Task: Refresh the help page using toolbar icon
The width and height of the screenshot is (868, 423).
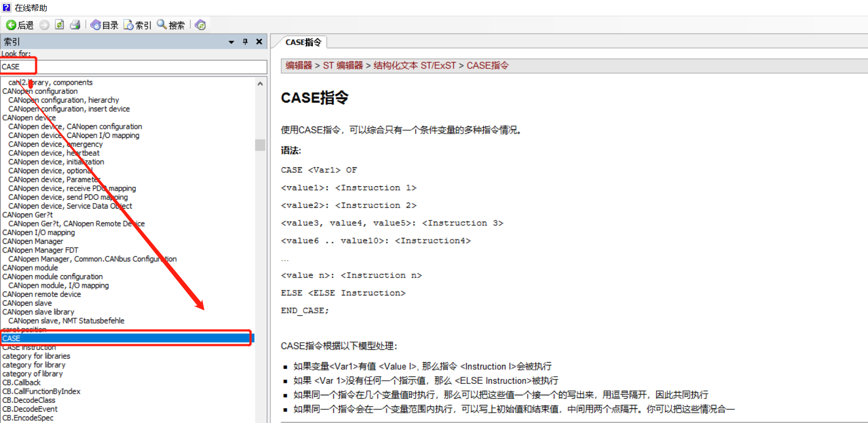Action: click(60, 25)
